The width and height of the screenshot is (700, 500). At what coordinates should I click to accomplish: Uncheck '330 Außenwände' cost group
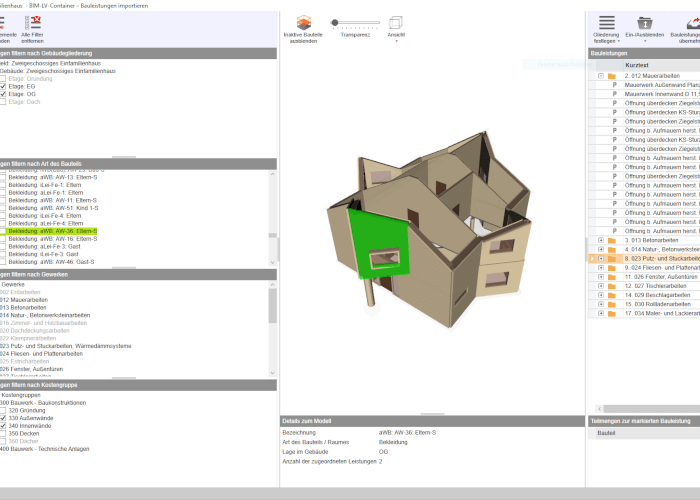click(3, 418)
